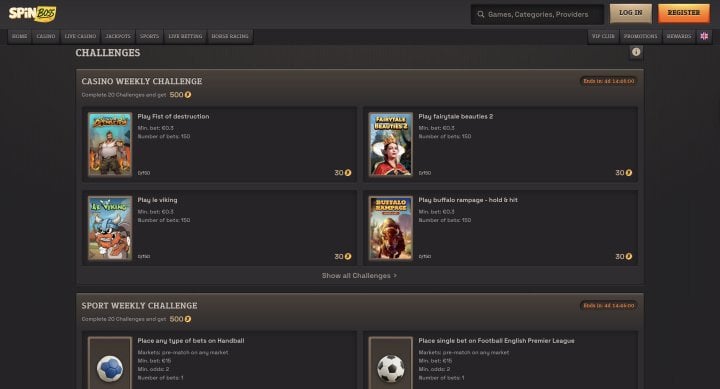Open the HORSE RACING menu item

230,36
